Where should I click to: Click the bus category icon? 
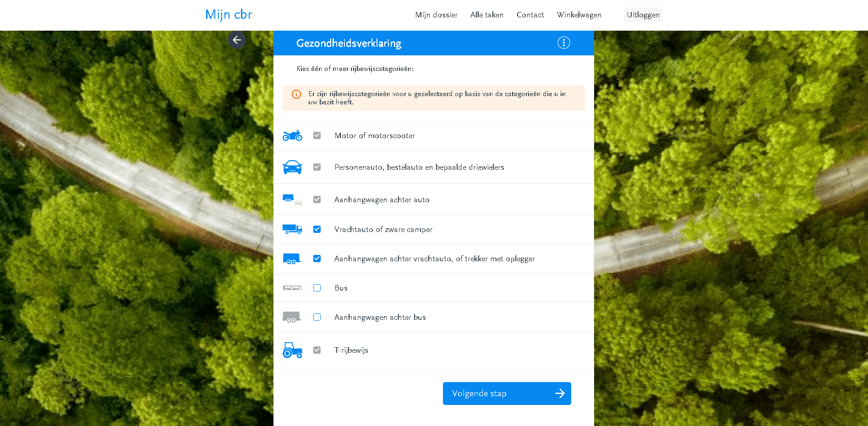tap(292, 288)
